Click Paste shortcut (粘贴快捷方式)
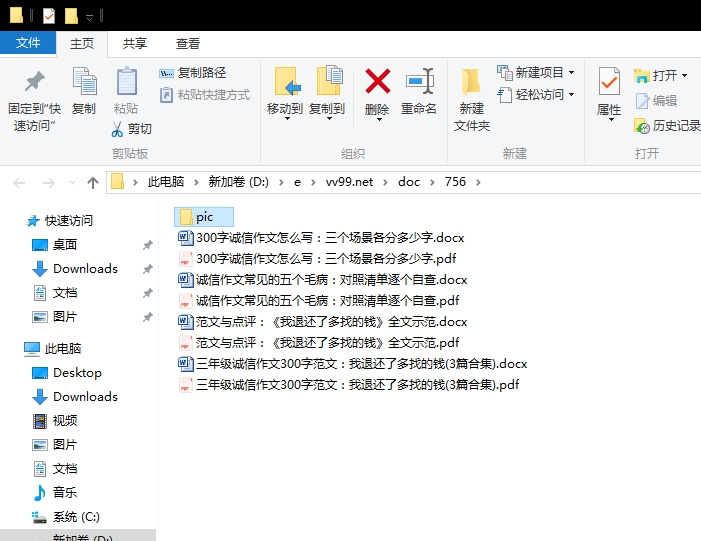 coord(205,95)
